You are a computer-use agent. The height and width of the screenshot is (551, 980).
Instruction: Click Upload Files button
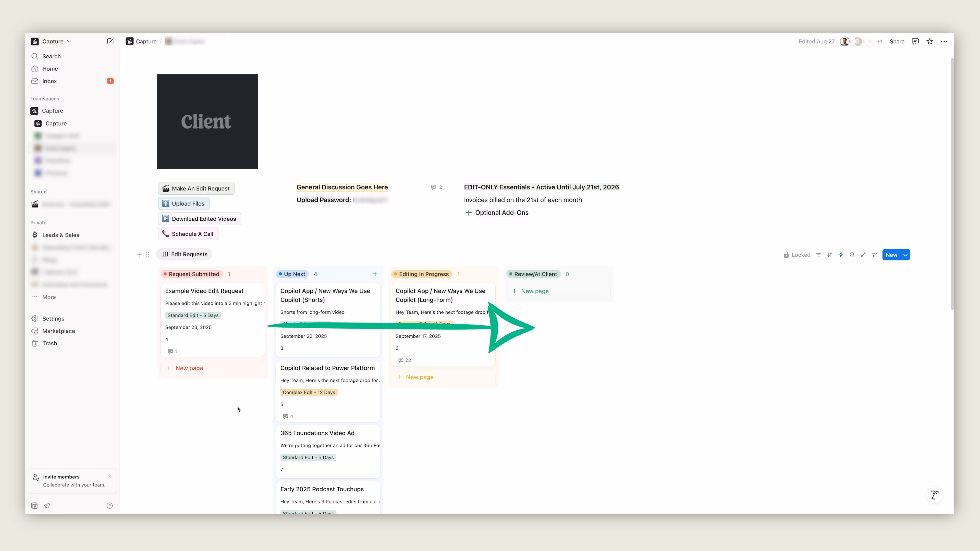pyautogui.click(x=184, y=204)
